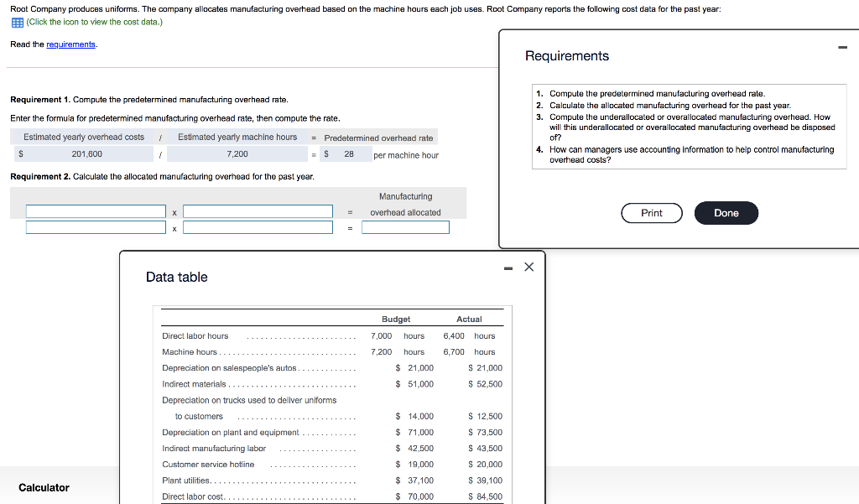Click the Done button in Requirements
The height and width of the screenshot is (504, 859).
(726, 213)
